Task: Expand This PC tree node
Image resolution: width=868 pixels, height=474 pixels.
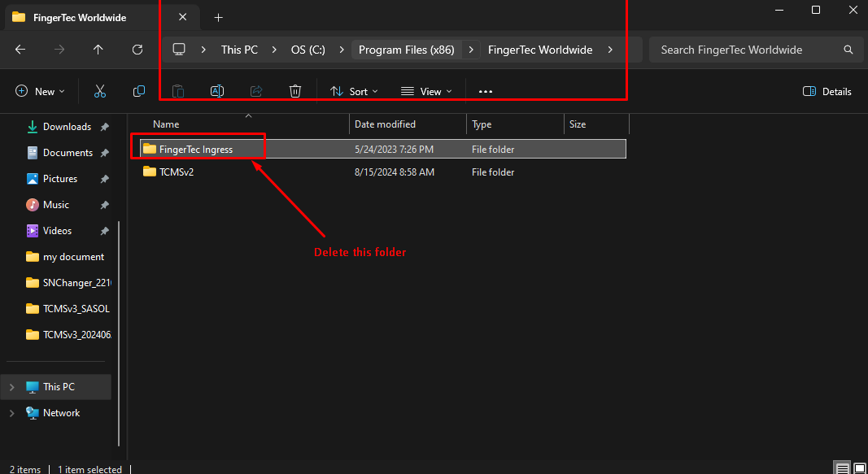Action: (12, 387)
